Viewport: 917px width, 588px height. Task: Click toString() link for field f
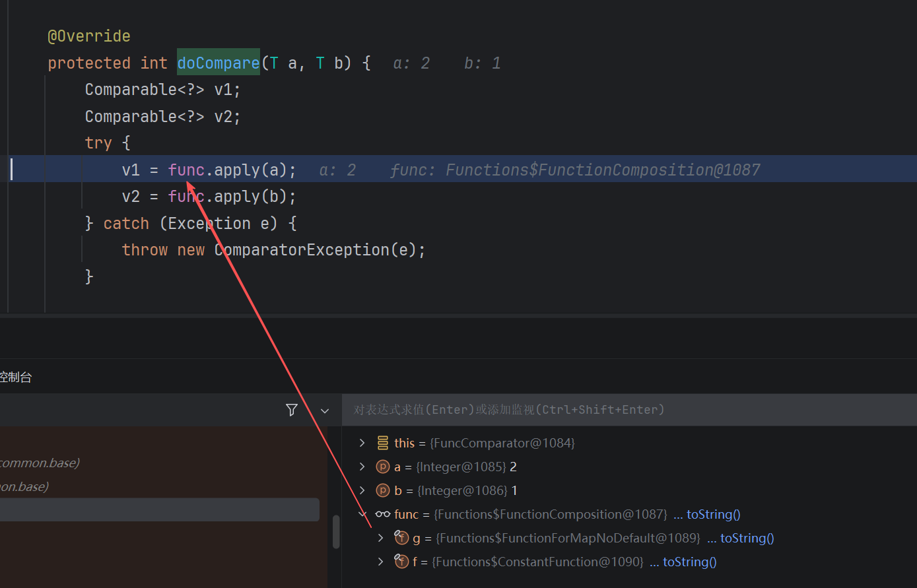click(x=689, y=562)
